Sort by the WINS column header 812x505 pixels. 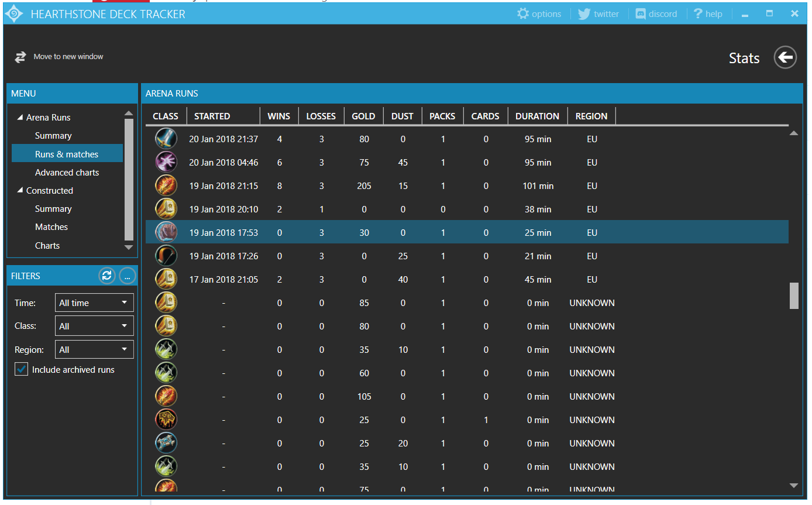tap(279, 116)
